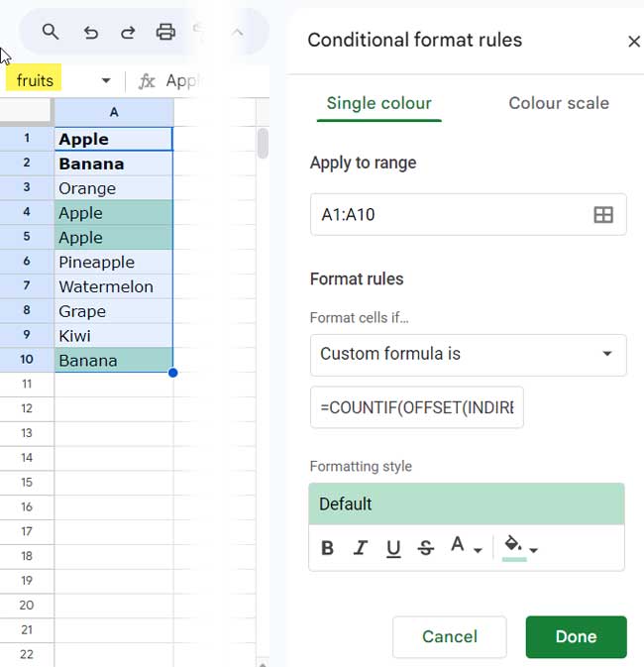644x667 pixels.
Task: Select row 1 header
Action: point(27,138)
